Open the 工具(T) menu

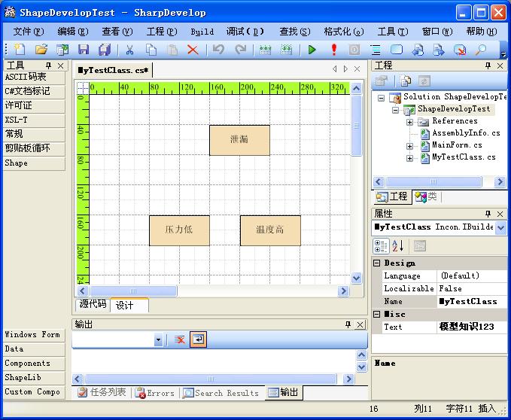point(392,32)
